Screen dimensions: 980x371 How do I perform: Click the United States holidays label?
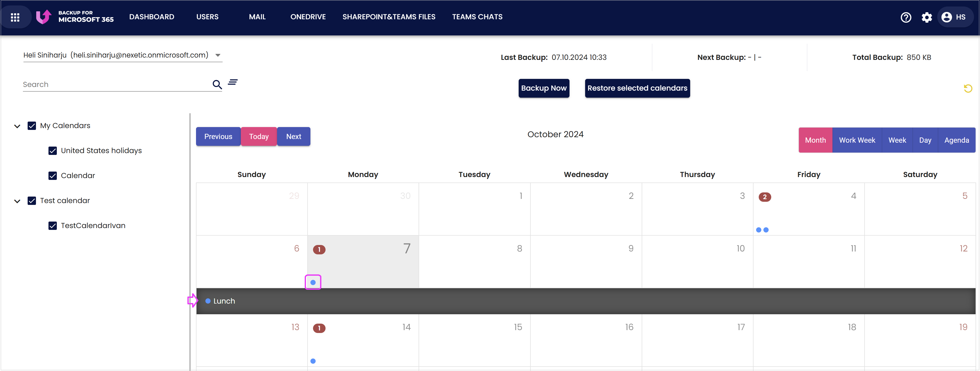click(x=101, y=150)
